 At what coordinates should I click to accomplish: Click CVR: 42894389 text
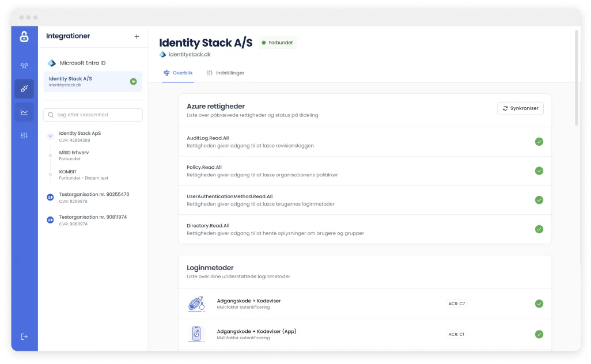(75, 140)
